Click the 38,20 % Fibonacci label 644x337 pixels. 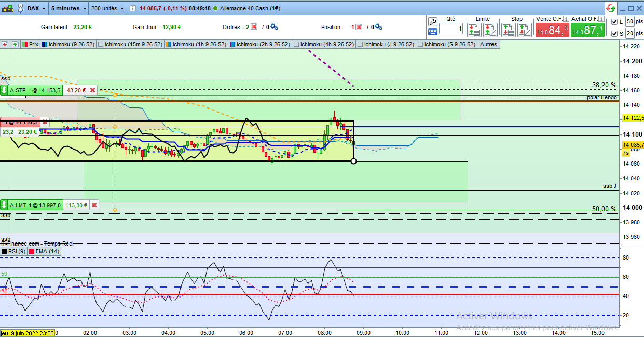pyautogui.click(x=605, y=85)
